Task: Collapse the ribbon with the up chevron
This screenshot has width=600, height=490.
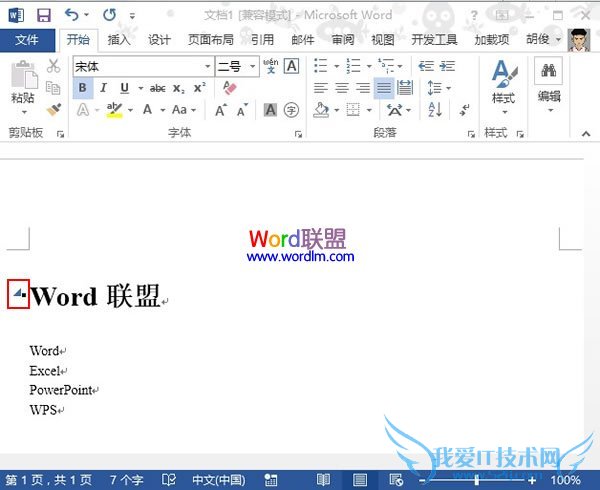Action: point(585,133)
